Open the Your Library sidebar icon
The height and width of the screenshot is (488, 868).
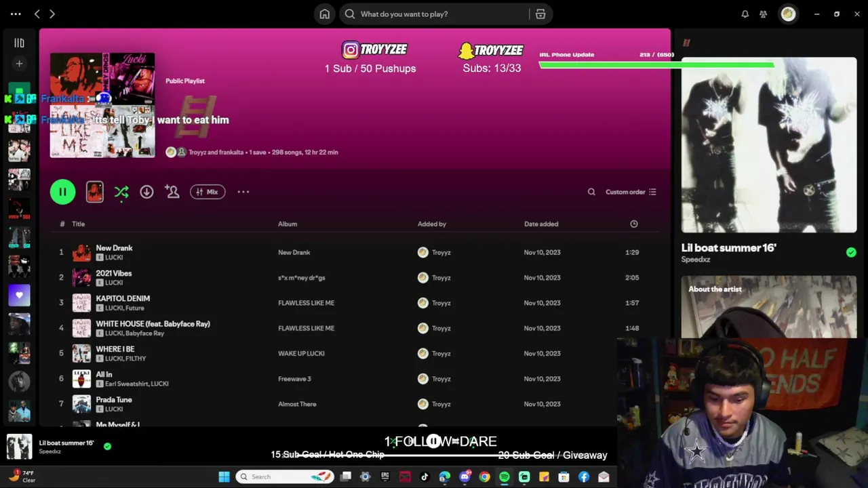coord(19,43)
